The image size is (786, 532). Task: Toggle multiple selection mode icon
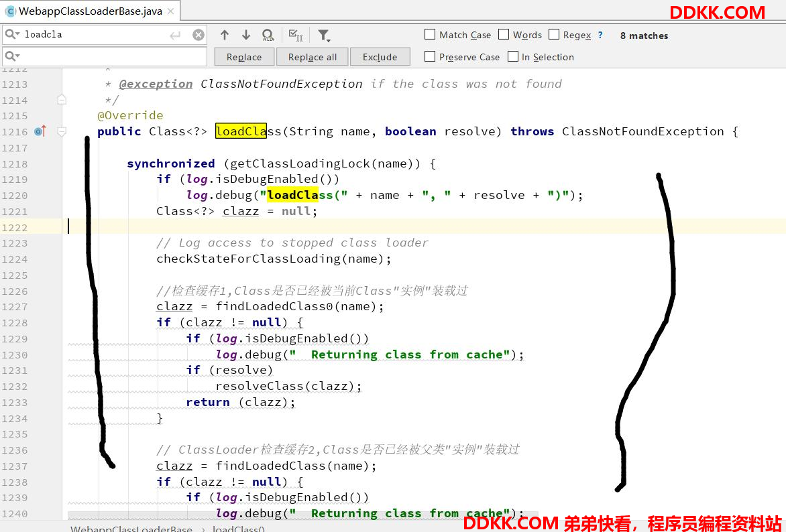[296, 35]
